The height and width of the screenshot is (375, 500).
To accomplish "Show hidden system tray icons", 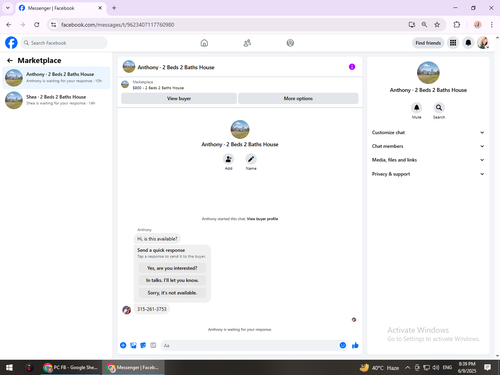I will coord(407,368).
